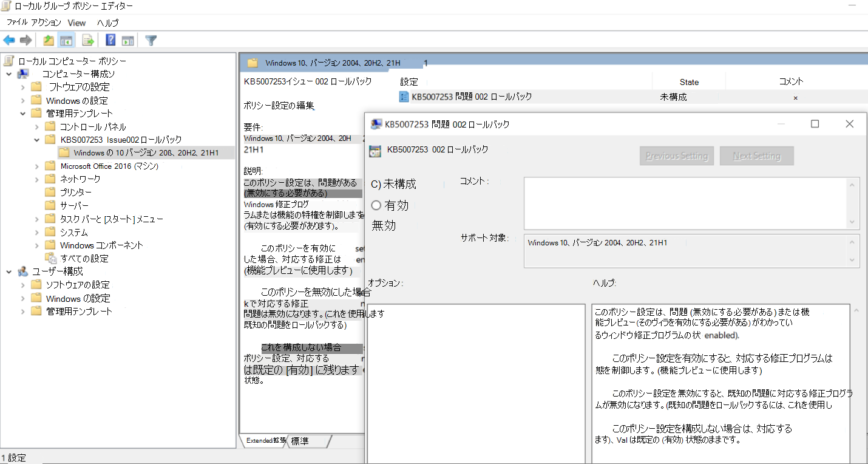The image size is (868, 464).
Task: Select the 有効 radio button
Action: tap(376, 205)
